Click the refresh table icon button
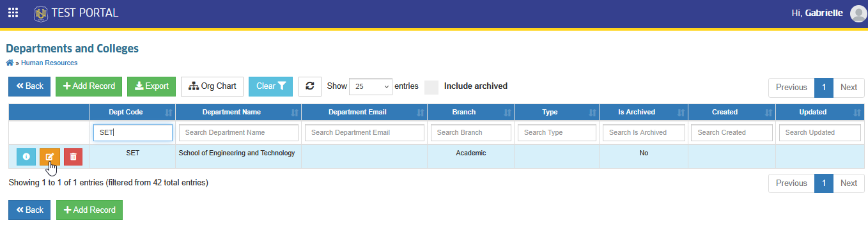The image size is (868, 232). click(310, 86)
